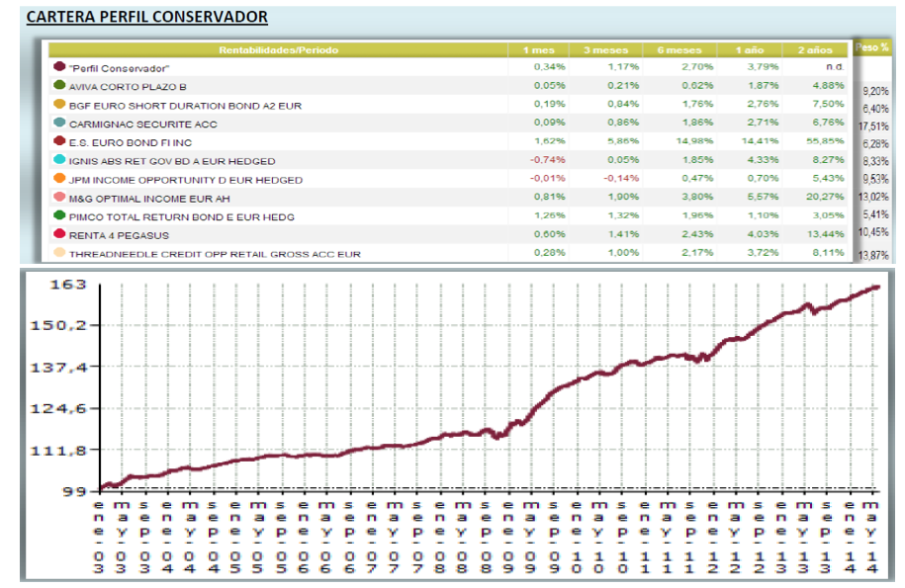Select the -0,74% one-month value for IGNIS
Viewport: 905px width, 588px height.
pos(547,160)
